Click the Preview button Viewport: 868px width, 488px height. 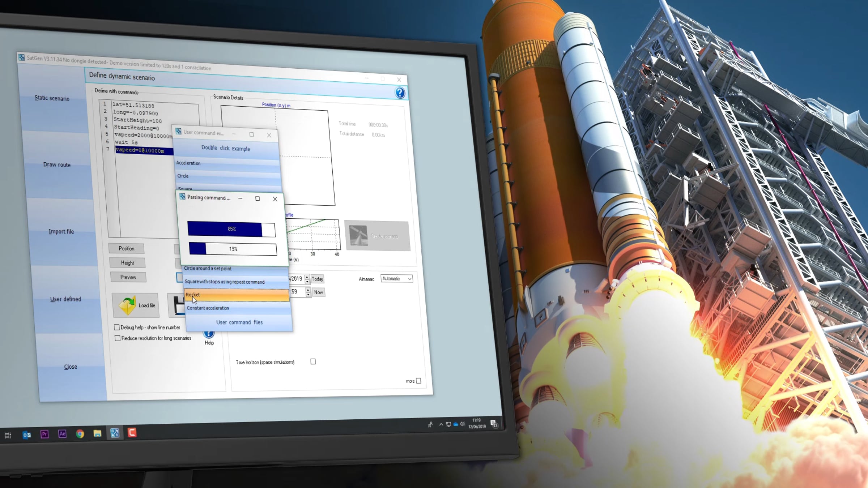[x=128, y=277]
